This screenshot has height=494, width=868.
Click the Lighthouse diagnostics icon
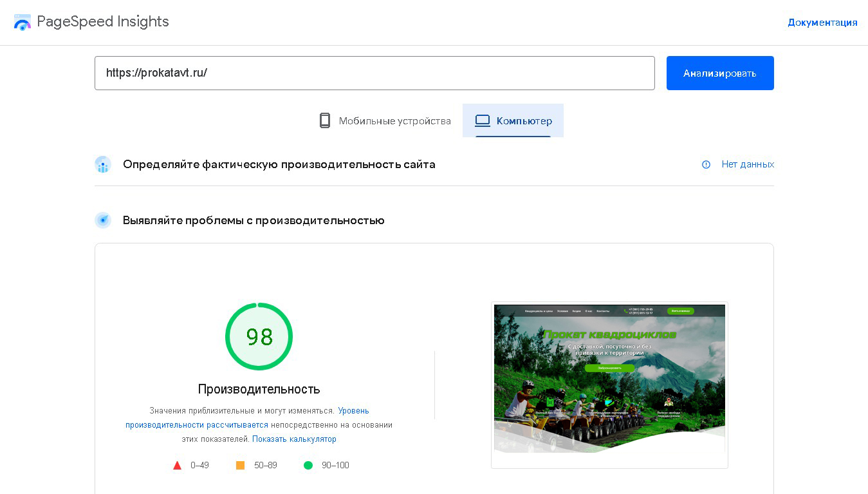103,220
